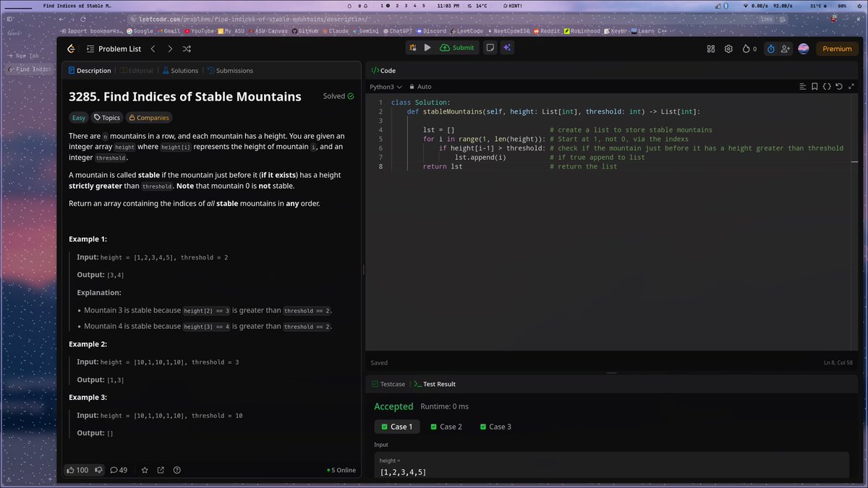The height and width of the screenshot is (488, 868).
Task: Dislike the problem with thumbs down
Action: [x=98, y=470]
